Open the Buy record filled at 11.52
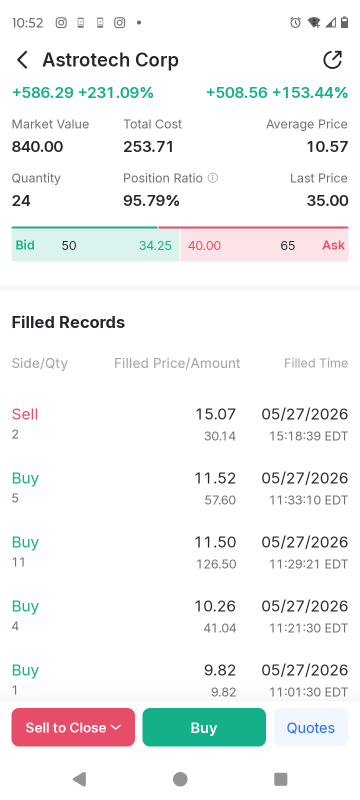This screenshot has height=800, width=360. (x=180, y=488)
